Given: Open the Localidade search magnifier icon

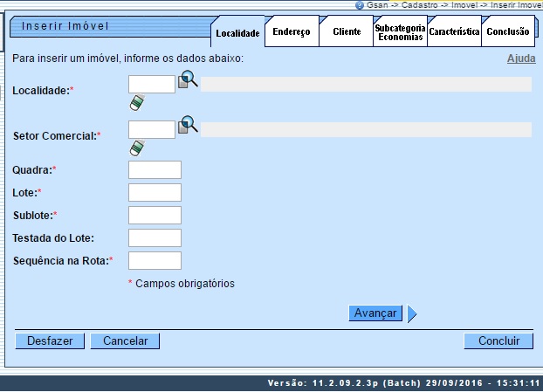Looking at the screenshot, I should (189, 81).
